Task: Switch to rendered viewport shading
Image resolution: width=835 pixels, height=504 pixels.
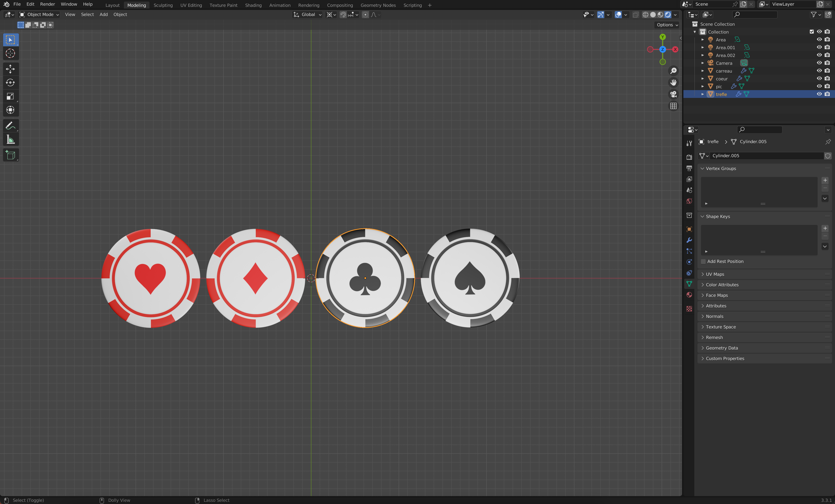Action: click(668, 15)
